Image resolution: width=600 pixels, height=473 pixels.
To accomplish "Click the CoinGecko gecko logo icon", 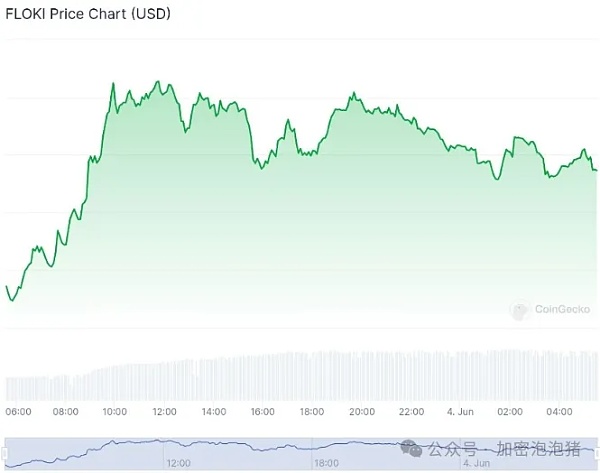I will [x=517, y=312].
